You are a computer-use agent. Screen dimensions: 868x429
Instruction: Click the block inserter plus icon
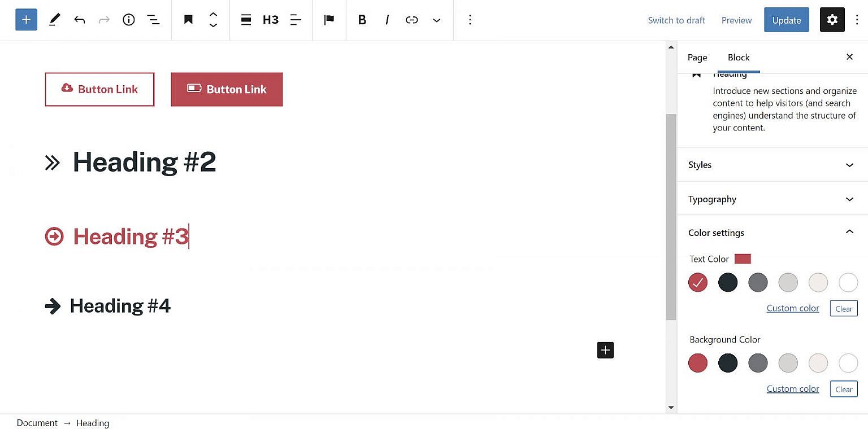pyautogui.click(x=26, y=20)
